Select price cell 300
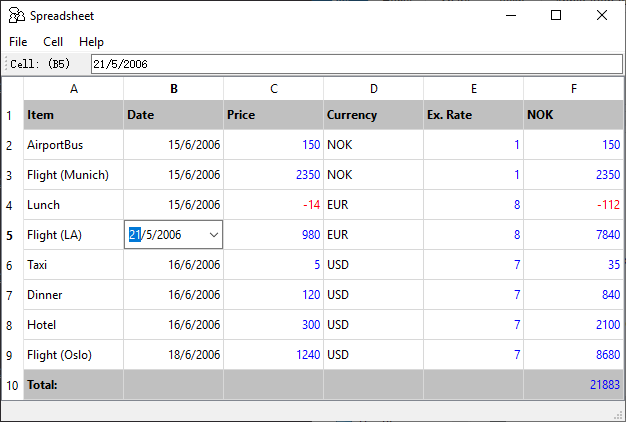This screenshot has height=422, width=626. [273, 325]
